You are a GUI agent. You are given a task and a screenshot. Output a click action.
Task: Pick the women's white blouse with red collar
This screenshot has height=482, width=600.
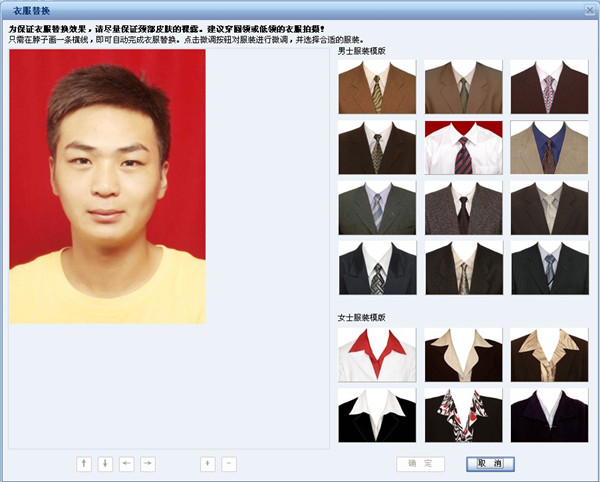click(x=377, y=355)
